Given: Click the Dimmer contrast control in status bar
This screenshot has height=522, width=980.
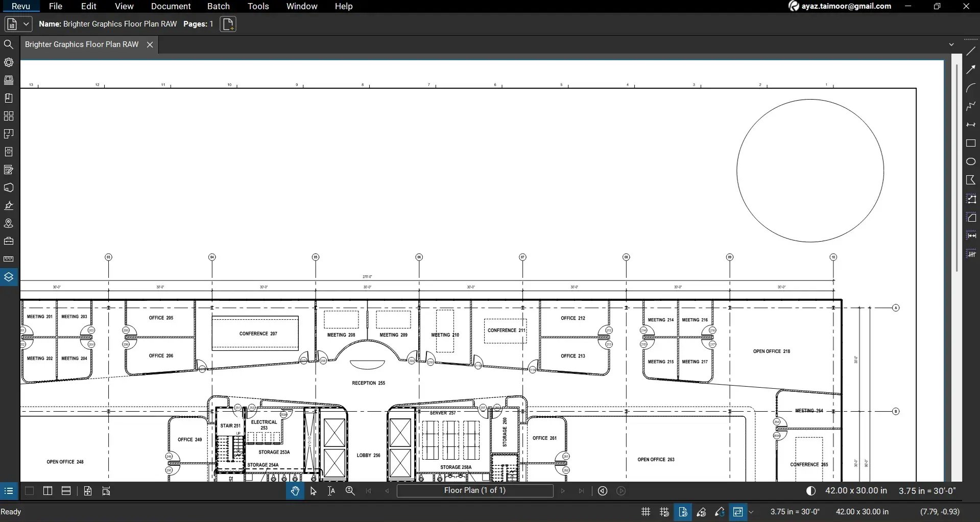Looking at the screenshot, I should 811,491.
